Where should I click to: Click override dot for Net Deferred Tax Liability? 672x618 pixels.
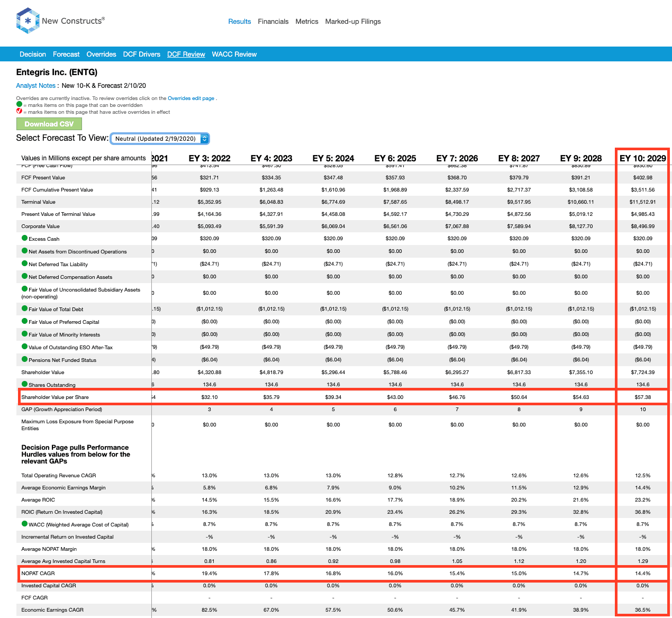coord(24,263)
